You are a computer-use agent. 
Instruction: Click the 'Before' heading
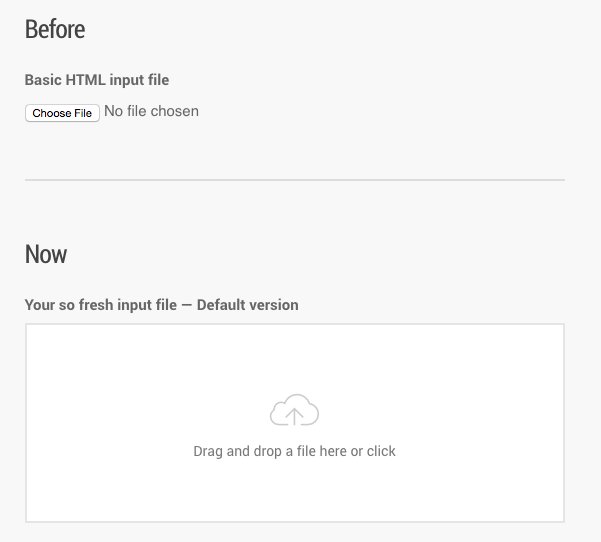55,29
